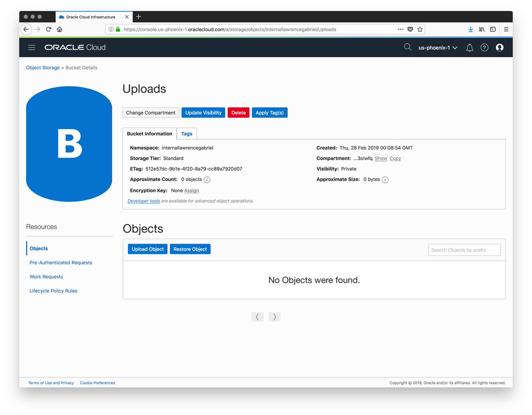Click the Visibility value Private
532x415 pixels.
point(349,169)
